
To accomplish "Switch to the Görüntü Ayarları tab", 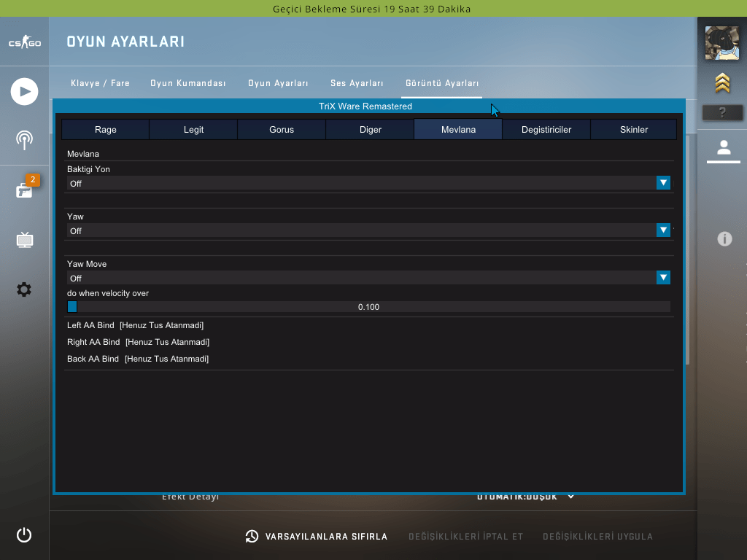I will pos(442,83).
